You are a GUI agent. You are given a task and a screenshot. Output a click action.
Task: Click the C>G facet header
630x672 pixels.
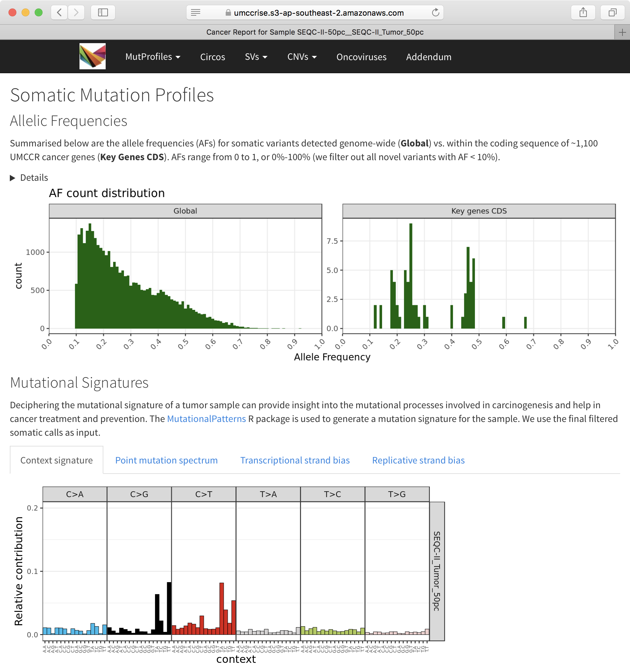point(139,494)
